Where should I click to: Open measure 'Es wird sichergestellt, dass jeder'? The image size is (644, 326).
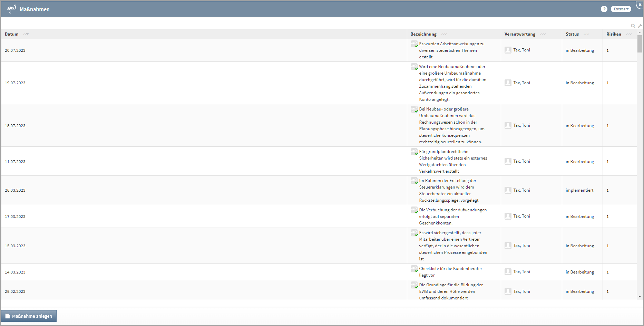(x=453, y=246)
